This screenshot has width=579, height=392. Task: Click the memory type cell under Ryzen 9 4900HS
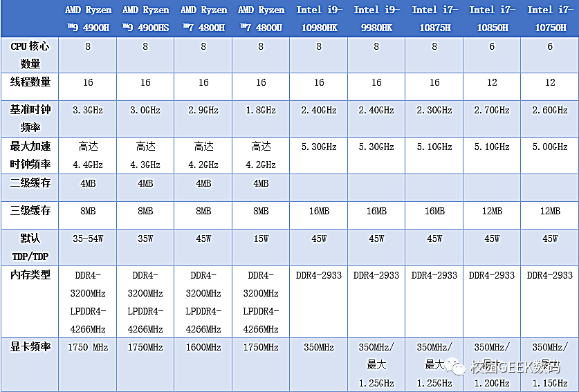tap(145, 302)
